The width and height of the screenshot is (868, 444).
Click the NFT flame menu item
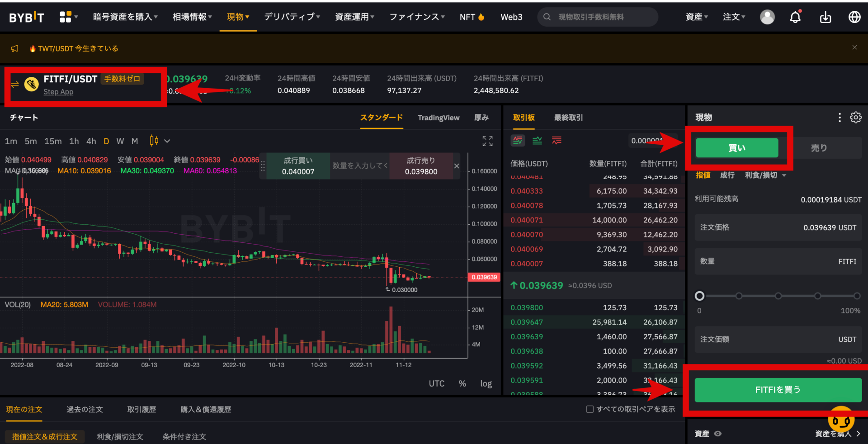tap(472, 17)
